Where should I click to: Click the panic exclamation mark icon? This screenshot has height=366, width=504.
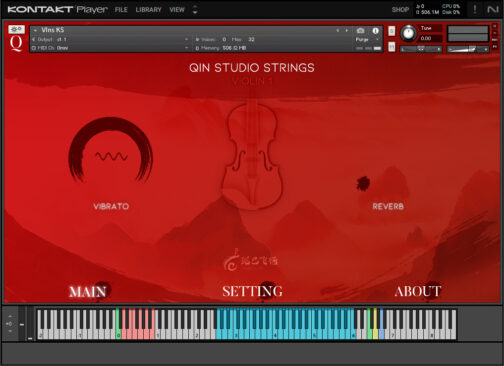pos(475,9)
